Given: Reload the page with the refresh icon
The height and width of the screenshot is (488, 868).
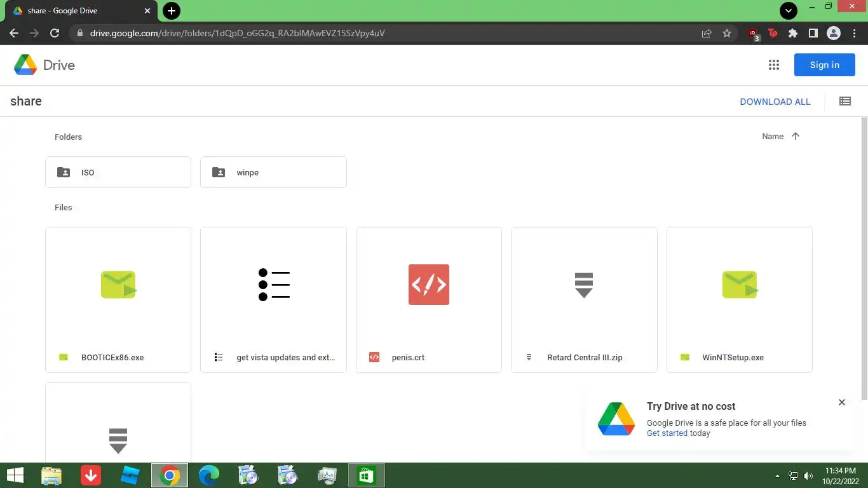Looking at the screenshot, I should coord(55,33).
